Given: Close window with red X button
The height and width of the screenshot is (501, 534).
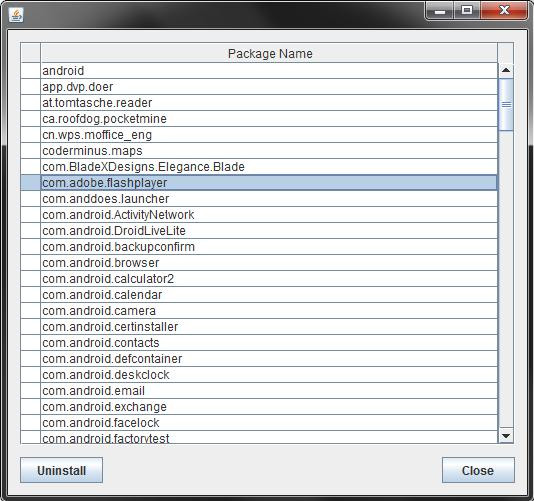Looking at the screenshot, I should point(504,11).
